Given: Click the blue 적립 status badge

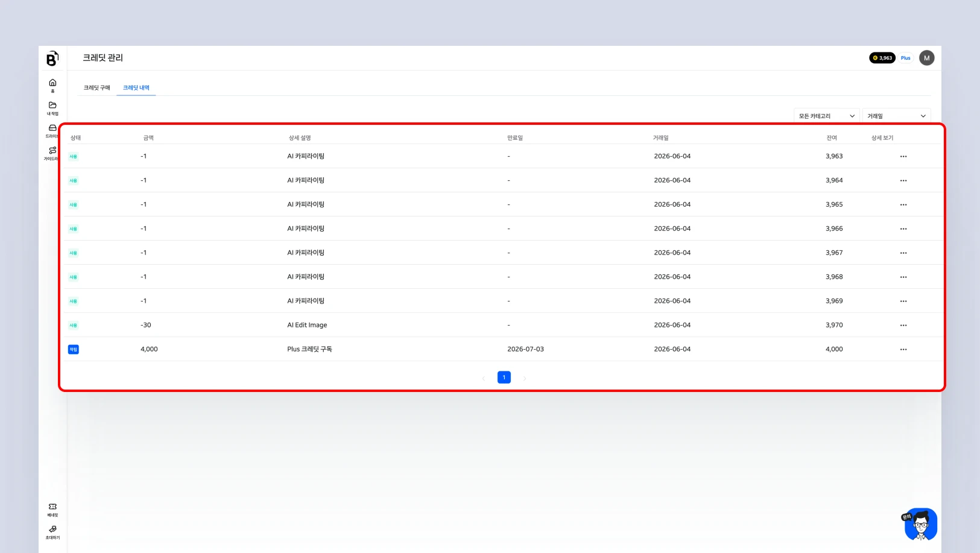Looking at the screenshot, I should click(74, 349).
